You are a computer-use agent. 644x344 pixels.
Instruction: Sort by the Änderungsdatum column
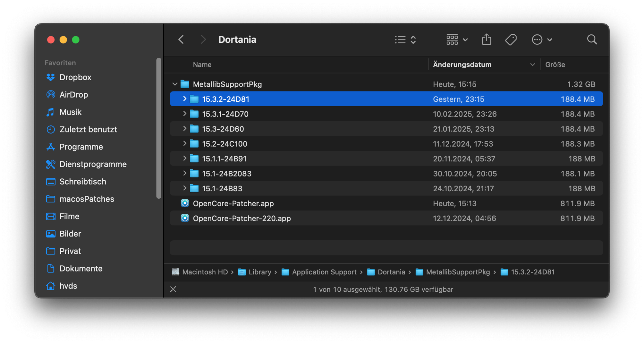pos(462,65)
